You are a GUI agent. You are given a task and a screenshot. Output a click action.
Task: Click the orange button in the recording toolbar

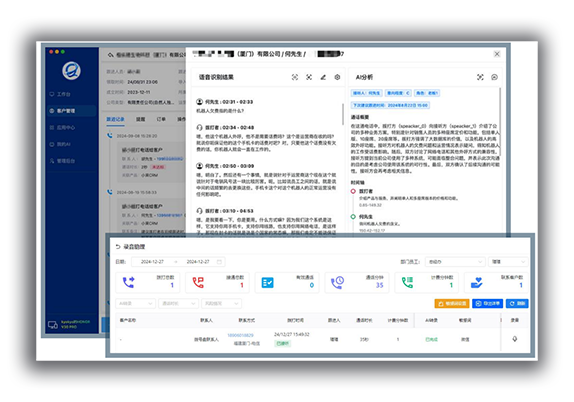(x=452, y=304)
